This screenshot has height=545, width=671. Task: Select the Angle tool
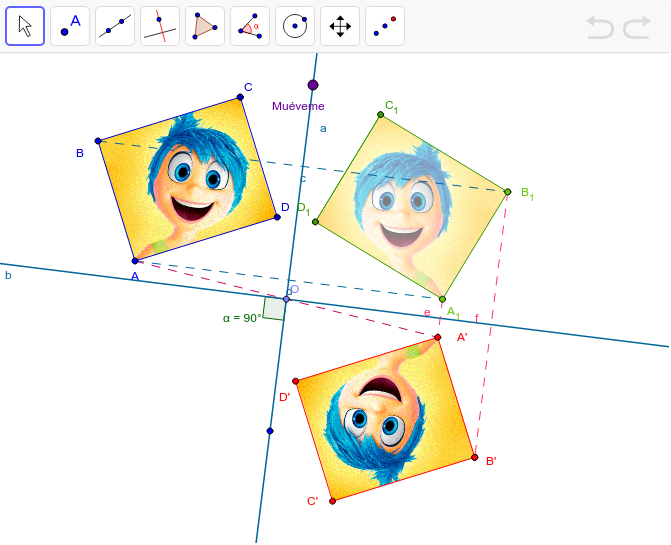(x=250, y=26)
